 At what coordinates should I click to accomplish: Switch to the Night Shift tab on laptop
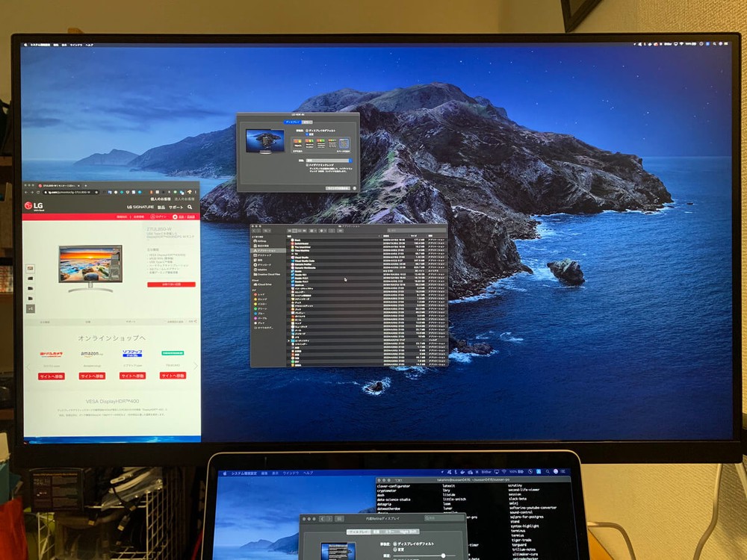click(409, 532)
